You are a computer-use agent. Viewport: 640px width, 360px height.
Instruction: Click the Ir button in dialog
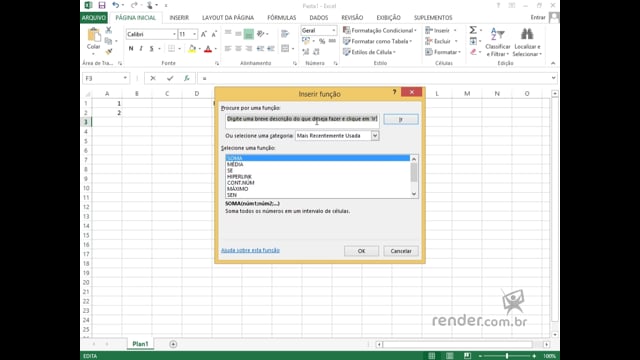[401, 119]
